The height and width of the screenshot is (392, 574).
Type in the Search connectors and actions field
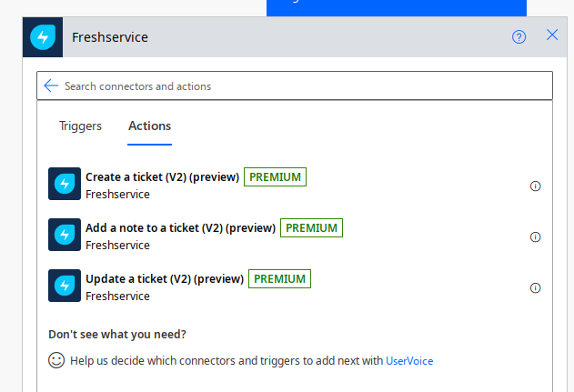click(x=300, y=86)
